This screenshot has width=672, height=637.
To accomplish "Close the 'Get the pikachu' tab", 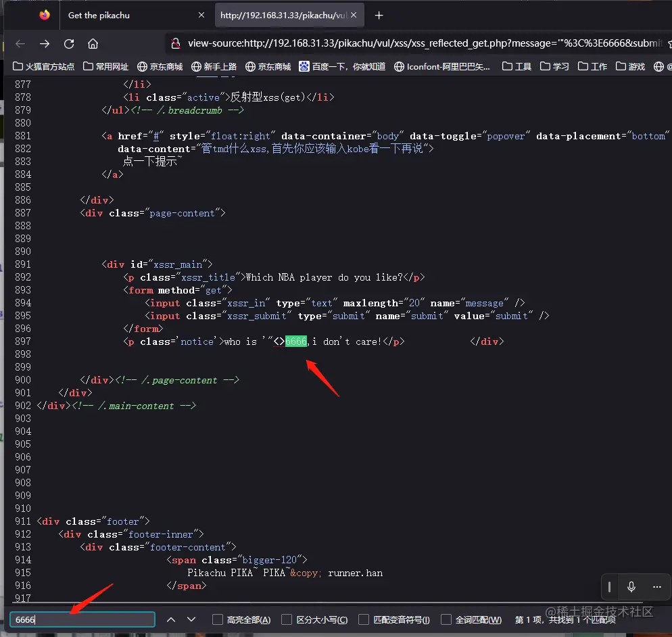I will [x=201, y=15].
